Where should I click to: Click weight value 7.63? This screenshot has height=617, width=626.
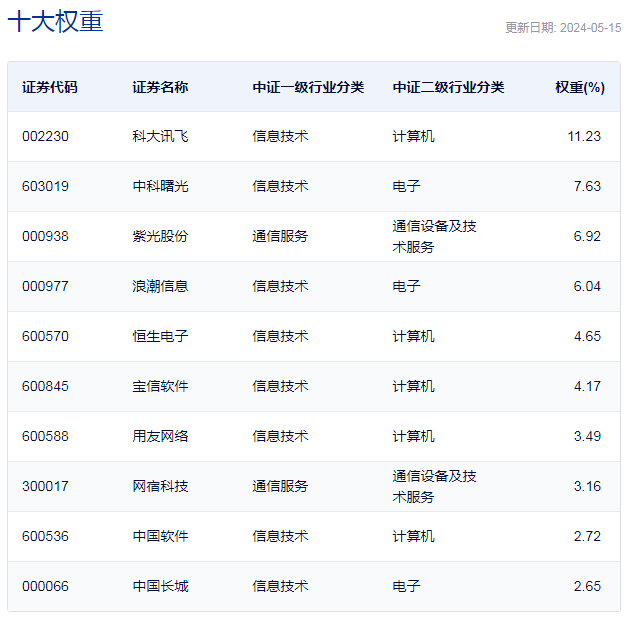point(587,186)
